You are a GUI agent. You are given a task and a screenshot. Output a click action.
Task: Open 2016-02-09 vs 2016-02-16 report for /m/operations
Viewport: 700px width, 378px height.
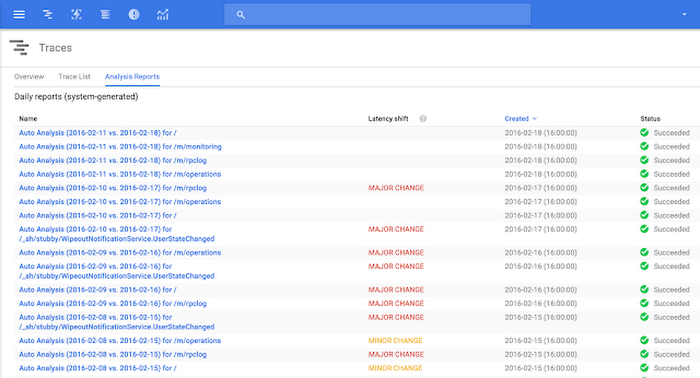point(120,253)
